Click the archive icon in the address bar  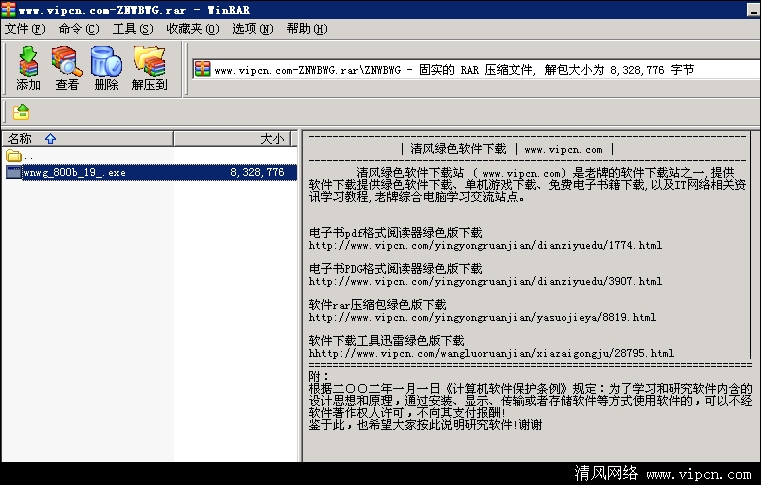[x=202, y=69]
